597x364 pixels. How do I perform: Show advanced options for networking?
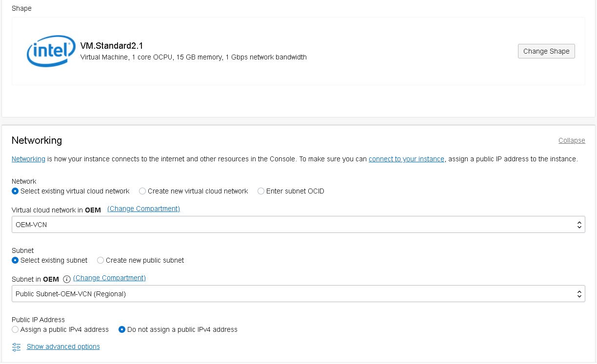(x=63, y=346)
